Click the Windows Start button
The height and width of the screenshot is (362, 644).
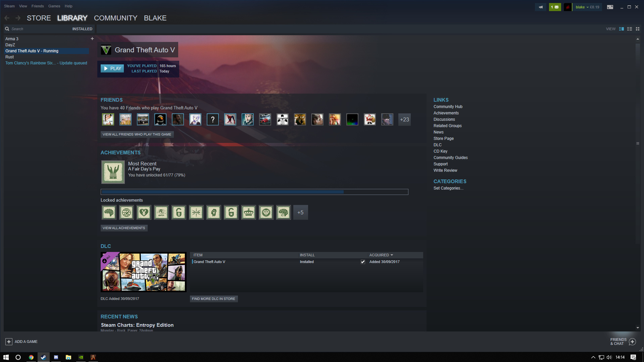pyautogui.click(x=6, y=357)
